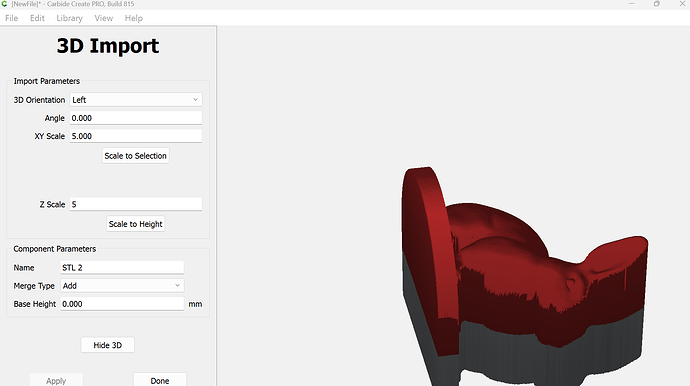Click the Carbide Create app icon

4,4
